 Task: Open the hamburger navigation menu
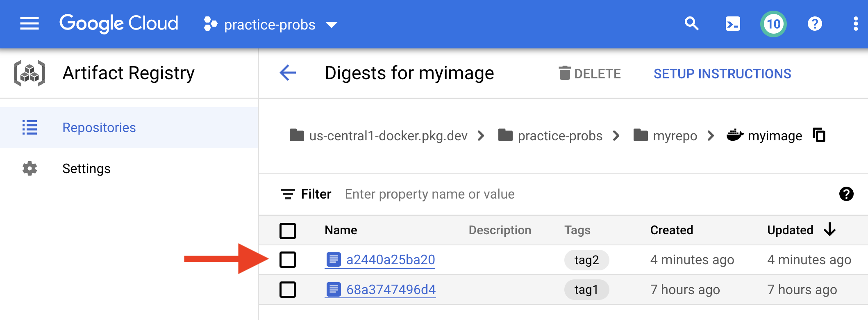[30, 24]
